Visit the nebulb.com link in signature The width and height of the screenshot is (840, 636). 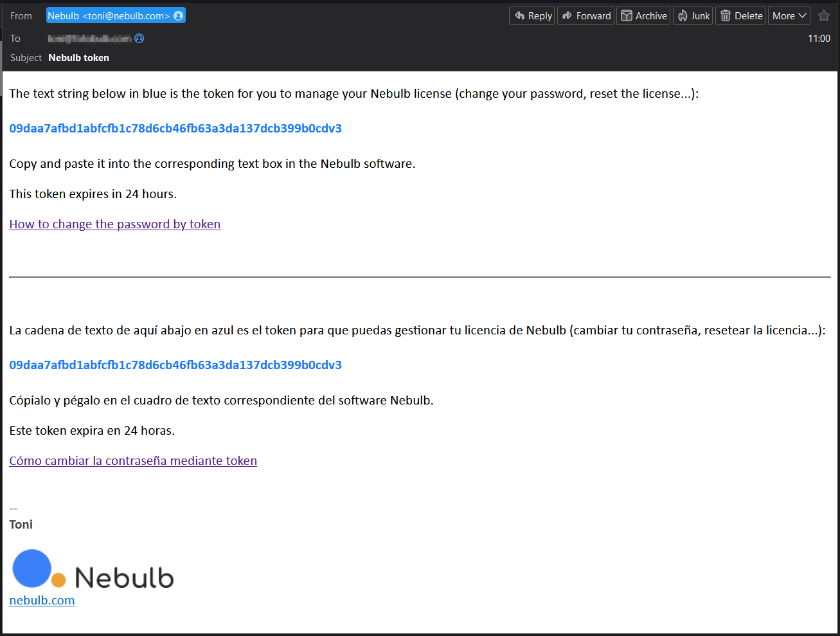42,600
